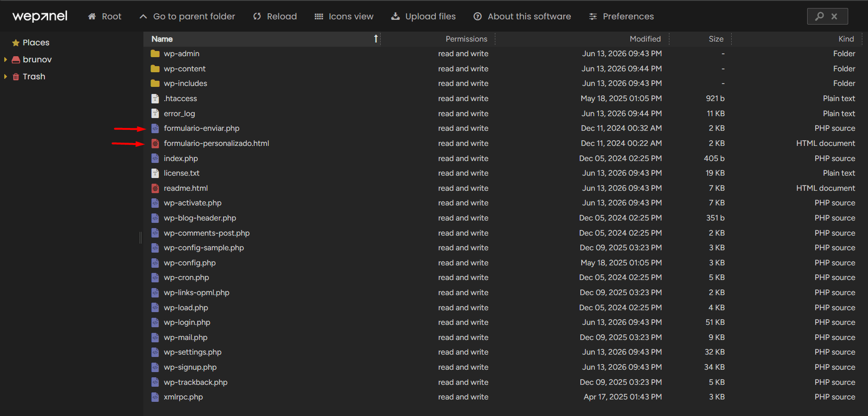Click the wp-config.php file icon
The height and width of the screenshot is (416, 868).
coord(155,263)
